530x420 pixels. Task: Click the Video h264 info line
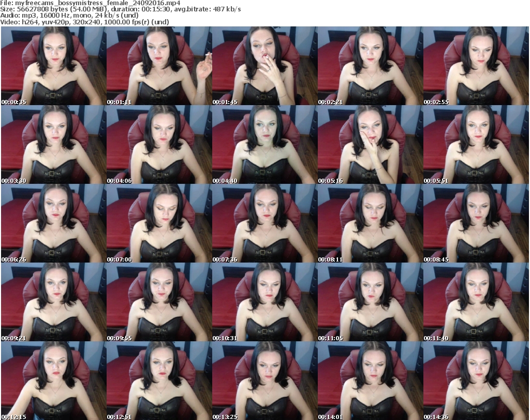click(84, 22)
